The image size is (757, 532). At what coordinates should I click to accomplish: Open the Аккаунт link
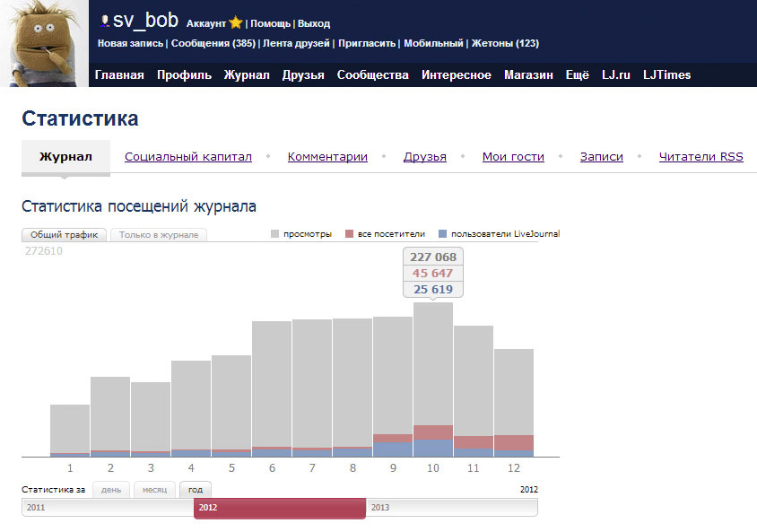point(206,23)
